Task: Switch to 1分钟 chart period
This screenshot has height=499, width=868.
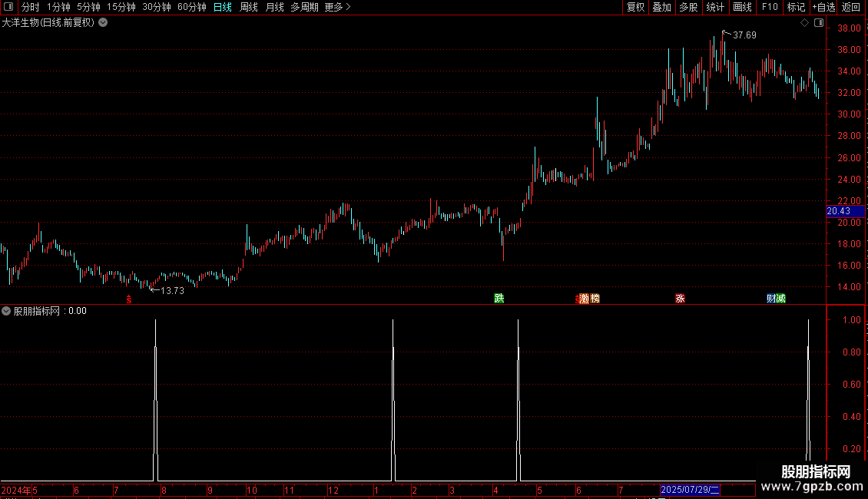Action: tap(58, 7)
